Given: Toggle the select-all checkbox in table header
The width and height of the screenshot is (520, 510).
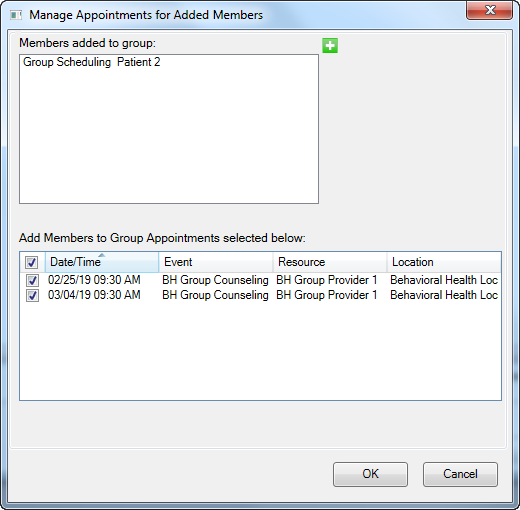Looking at the screenshot, I should tap(32, 262).
